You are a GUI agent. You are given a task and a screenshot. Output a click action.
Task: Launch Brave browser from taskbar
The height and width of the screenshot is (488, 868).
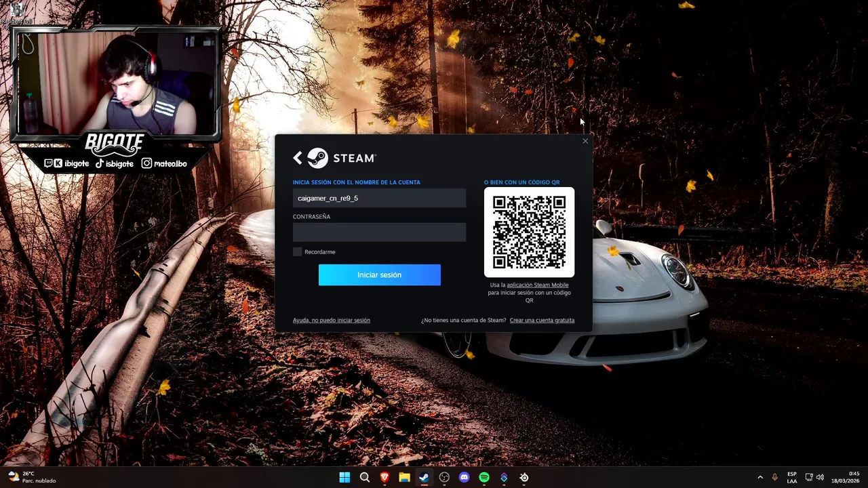(x=384, y=477)
